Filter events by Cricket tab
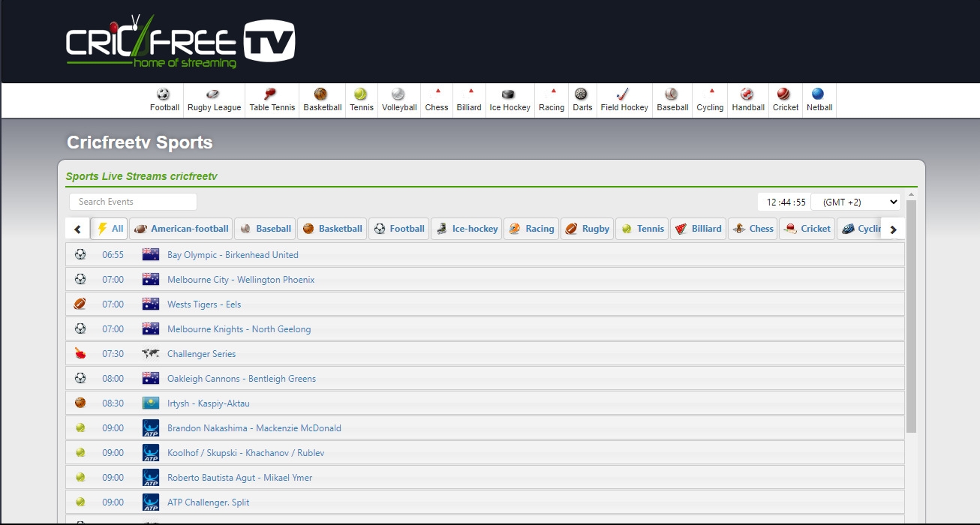980x525 pixels. point(807,229)
